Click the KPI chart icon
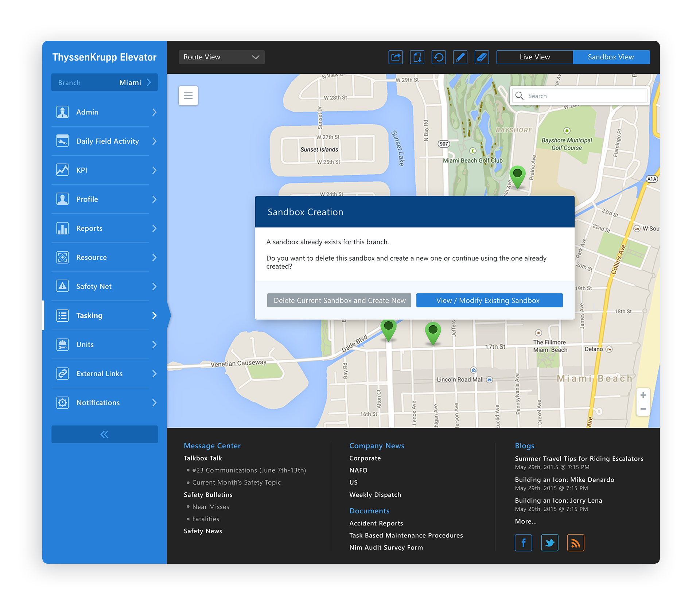This screenshot has width=700, height=606. tap(63, 170)
